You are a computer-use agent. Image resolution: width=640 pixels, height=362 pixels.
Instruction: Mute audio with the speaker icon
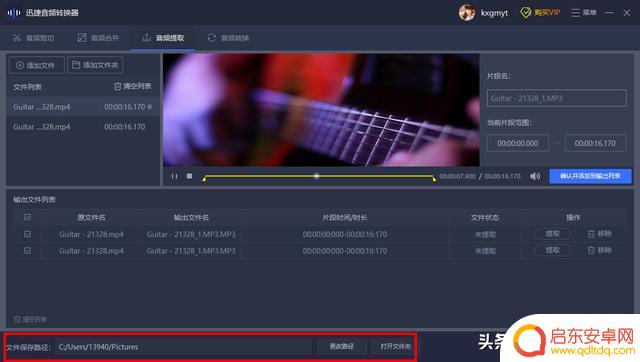[535, 176]
